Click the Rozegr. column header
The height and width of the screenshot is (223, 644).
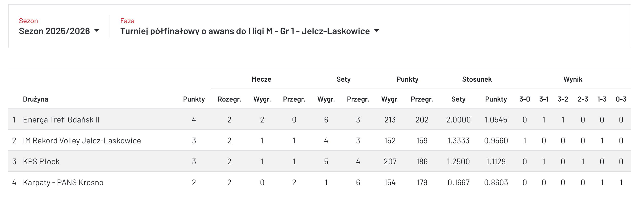[x=229, y=99]
